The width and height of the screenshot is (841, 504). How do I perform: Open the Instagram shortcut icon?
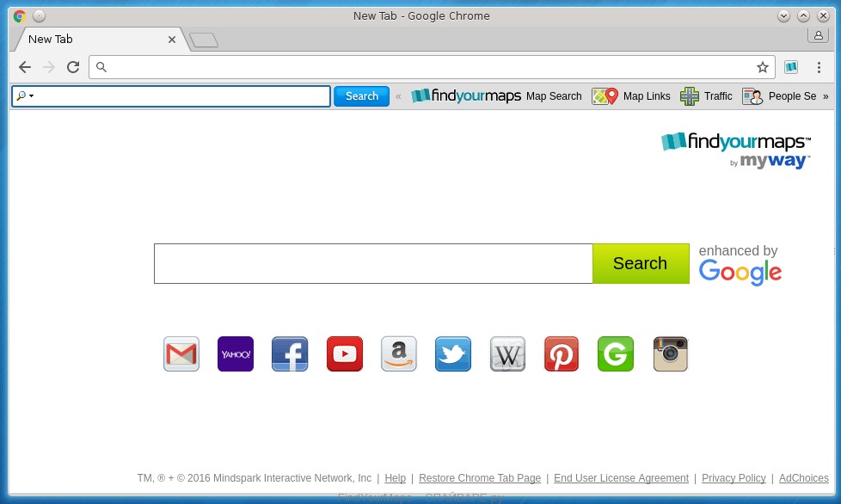(671, 354)
